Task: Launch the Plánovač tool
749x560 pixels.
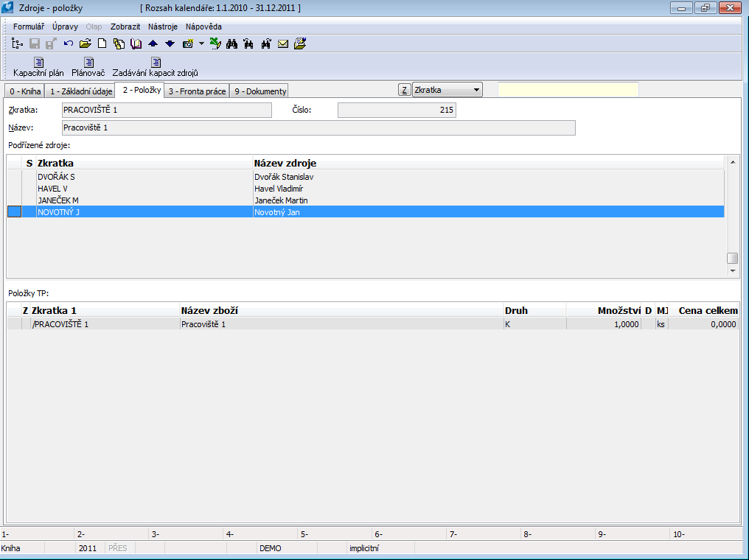Action: [88, 67]
